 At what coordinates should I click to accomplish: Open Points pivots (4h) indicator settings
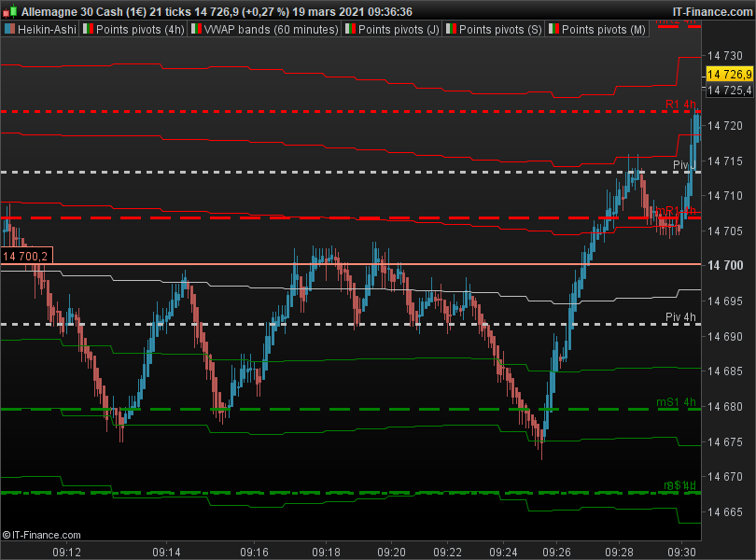[x=140, y=30]
